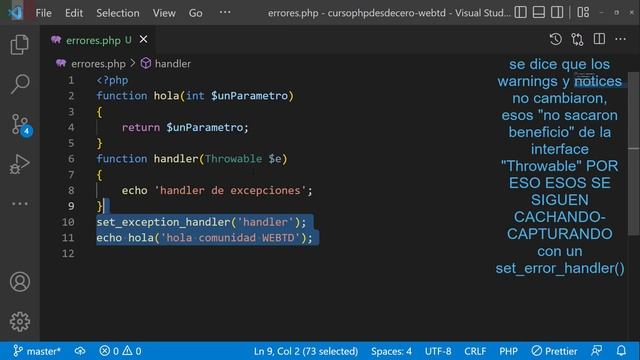The height and width of the screenshot is (360, 640).
Task: Change indentation via Spaces: 4
Action: 391,351
